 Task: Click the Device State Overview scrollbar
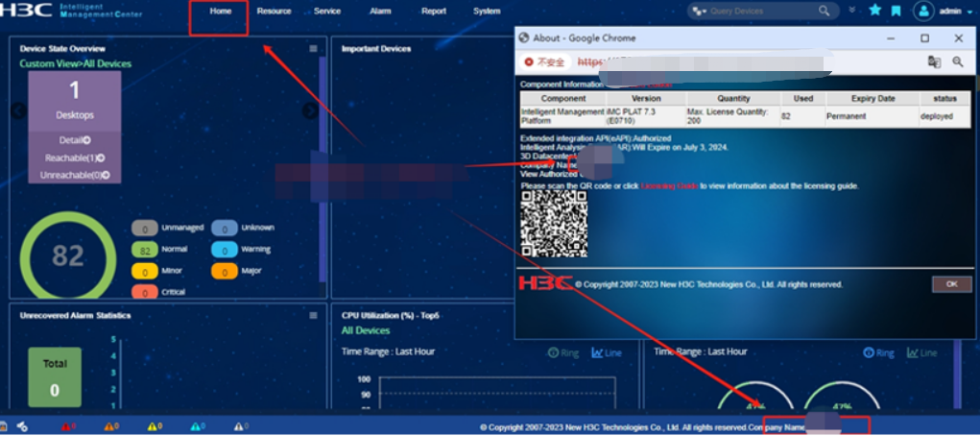(323, 169)
